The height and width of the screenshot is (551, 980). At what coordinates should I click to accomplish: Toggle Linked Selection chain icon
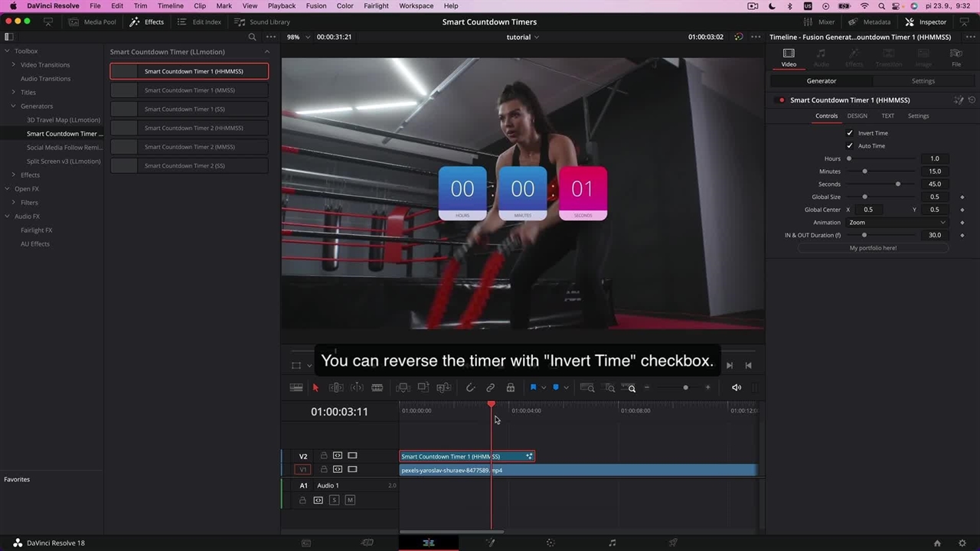[x=491, y=388]
